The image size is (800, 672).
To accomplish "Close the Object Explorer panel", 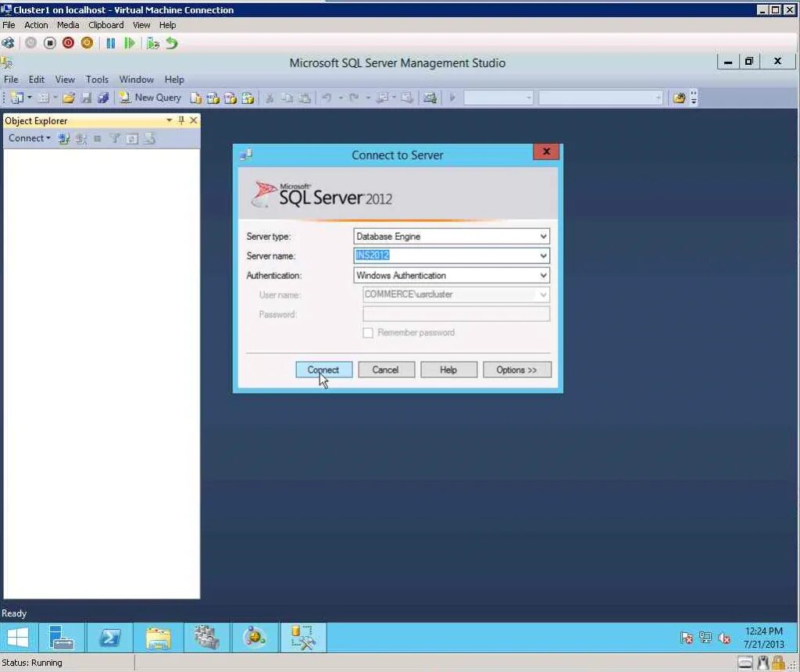I will click(194, 120).
